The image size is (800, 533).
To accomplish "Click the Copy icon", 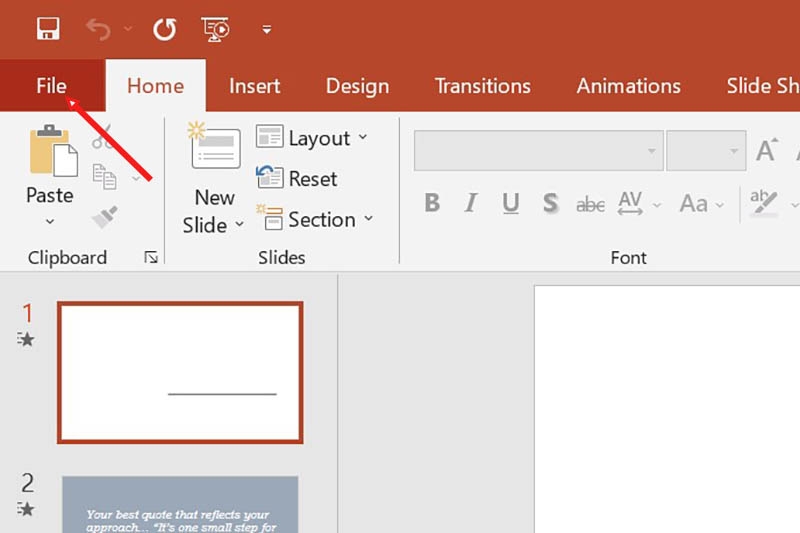I will coord(105,176).
